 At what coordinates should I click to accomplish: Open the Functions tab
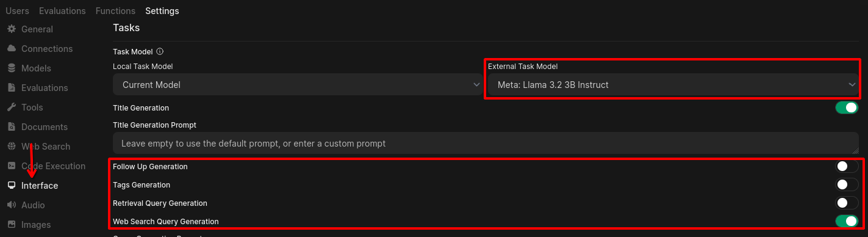[x=115, y=11]
